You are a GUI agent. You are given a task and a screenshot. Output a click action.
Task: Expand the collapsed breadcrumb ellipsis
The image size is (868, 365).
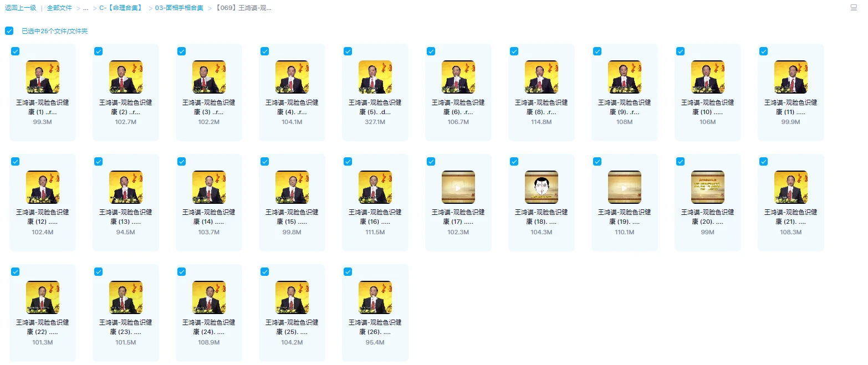[x=86, y=8]
